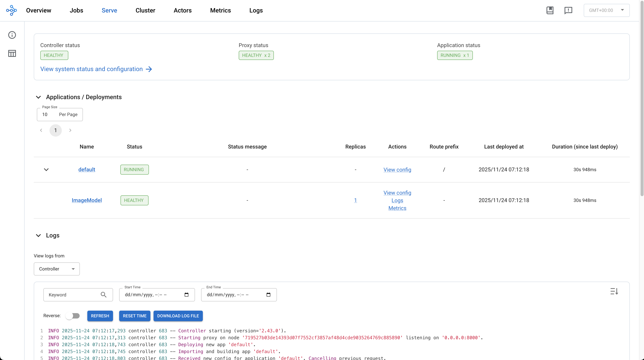The height and width of the screenshot is (360, 644).
Task: Switch to the Cluster tab
Action: [x=145, y=10]
